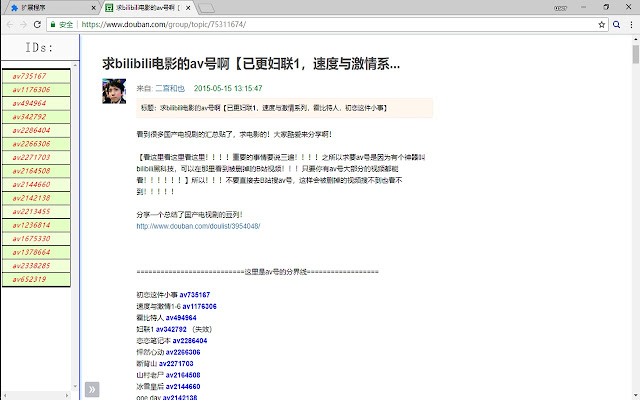Viewport: 640px width, 400px height.
Task: Open av494964 link in the post body
Action: point(181,318)
